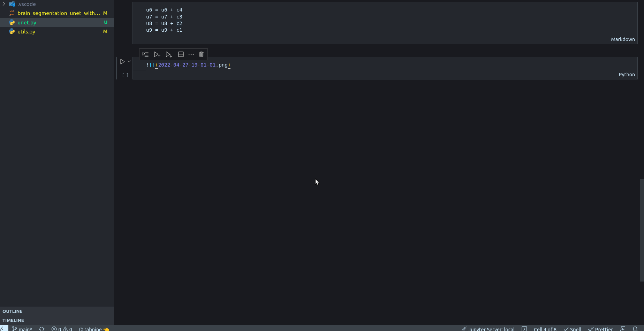This screenshot has width=644, height=331.
Task: Switch to the TIMELINE panel
Action: click(13, 320)
